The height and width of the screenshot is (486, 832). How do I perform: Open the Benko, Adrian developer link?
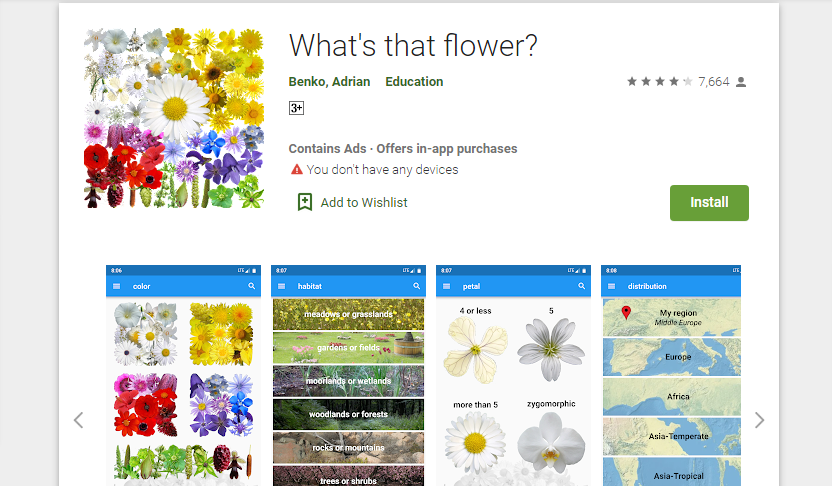tap(329, 82)
